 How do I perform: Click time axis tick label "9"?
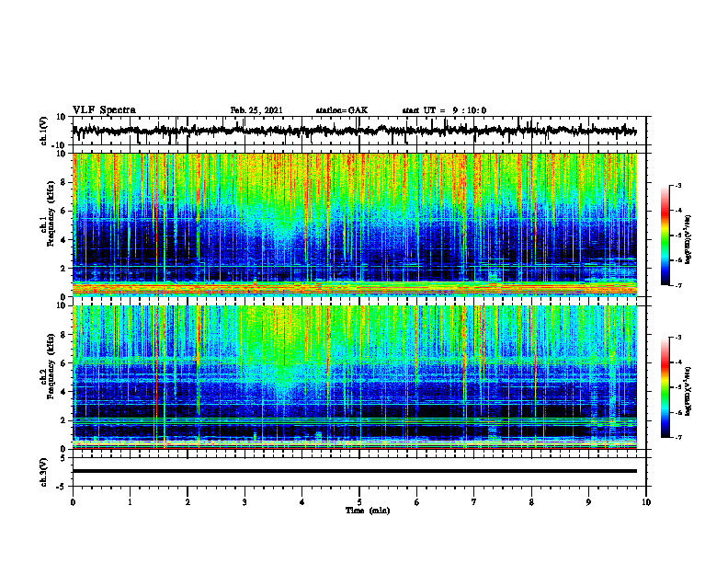pos(588,502)
